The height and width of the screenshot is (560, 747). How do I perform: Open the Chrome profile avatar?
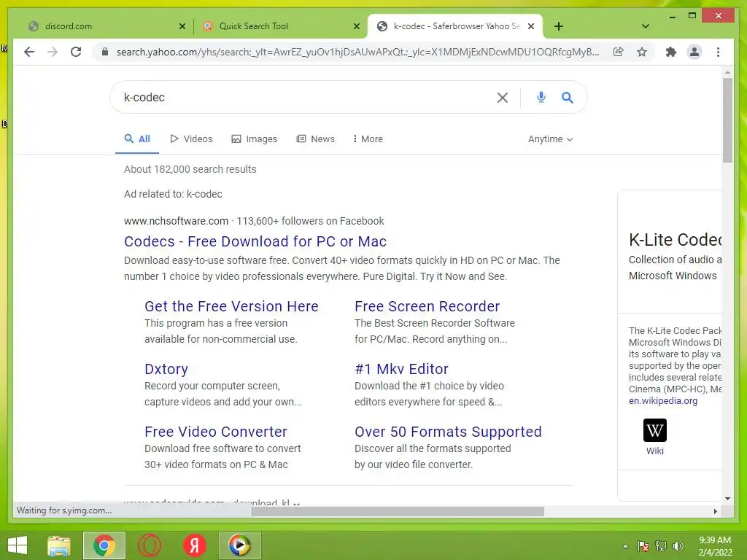pyautogui.click(x=694, y=52)
